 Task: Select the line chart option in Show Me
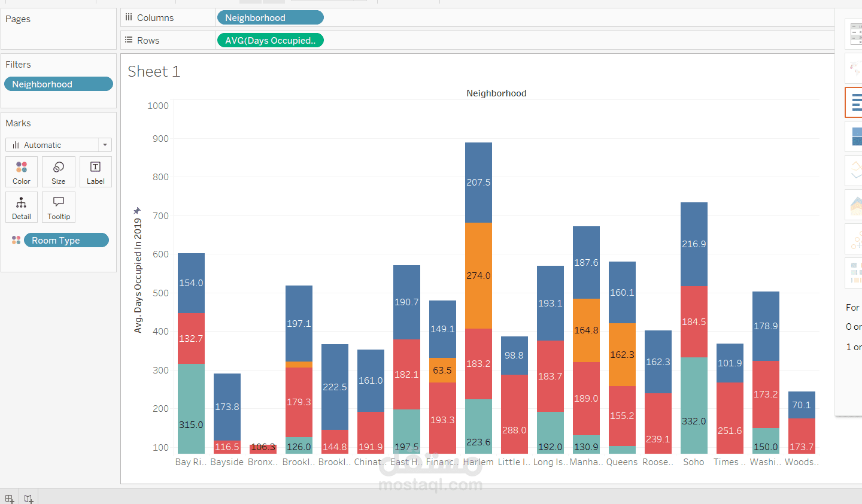tap(855, 171)
